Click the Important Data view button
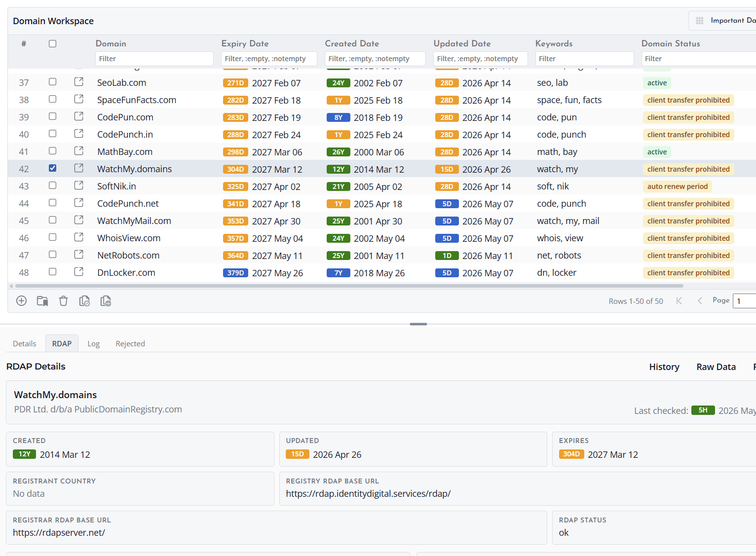Screen dimensions: 756x556 (x=722, y=21)
